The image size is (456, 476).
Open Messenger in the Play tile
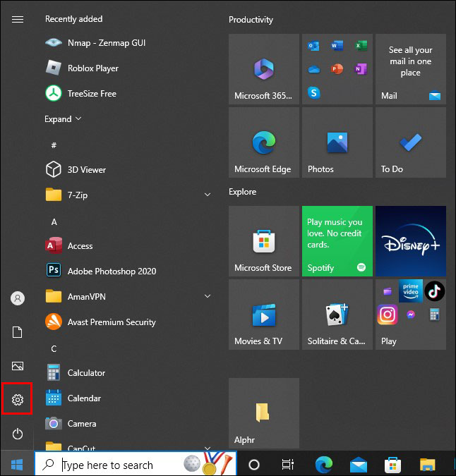(411, 315)
